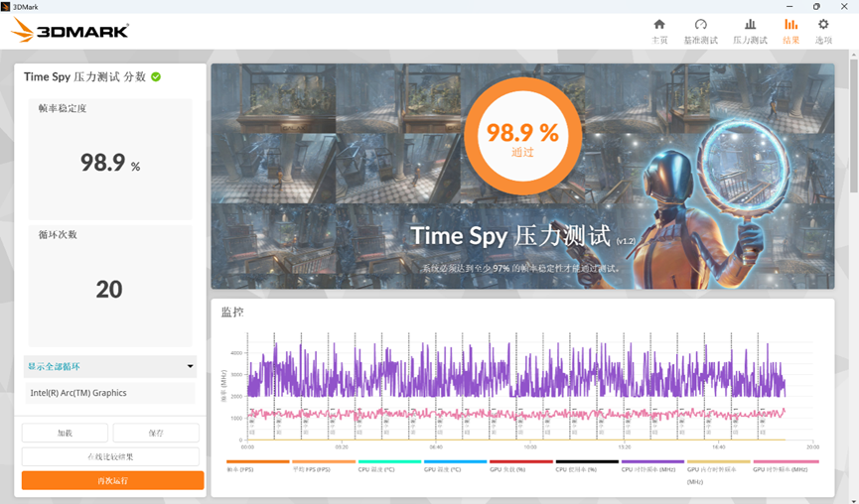Select Intel(R) Arc(TM) Graphics field
This screenshot has height=504, width=859.
110,393
